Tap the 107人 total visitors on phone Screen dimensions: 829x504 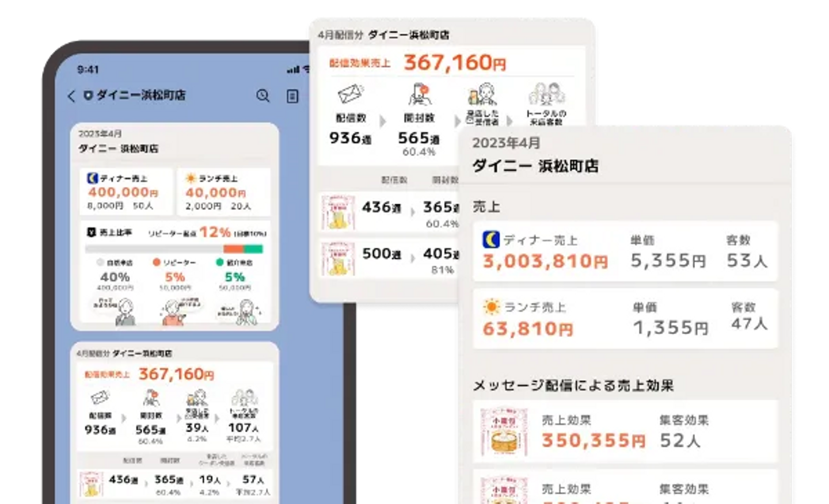244,428
